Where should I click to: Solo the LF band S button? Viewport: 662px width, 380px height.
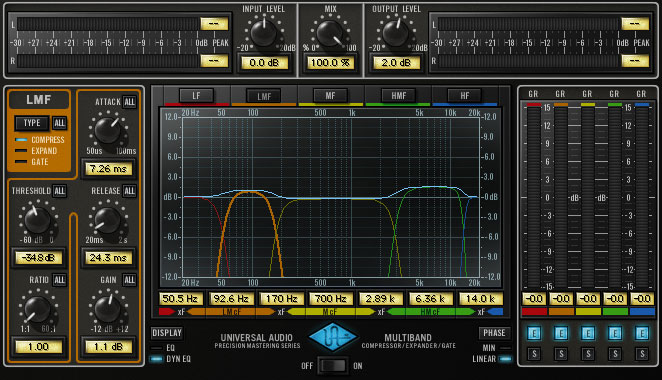[x=534, y=353]
